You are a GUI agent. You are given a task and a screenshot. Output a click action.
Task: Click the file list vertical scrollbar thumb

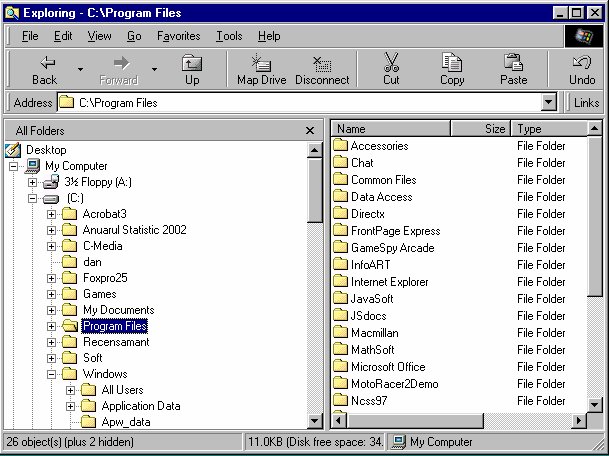[595, 216]
